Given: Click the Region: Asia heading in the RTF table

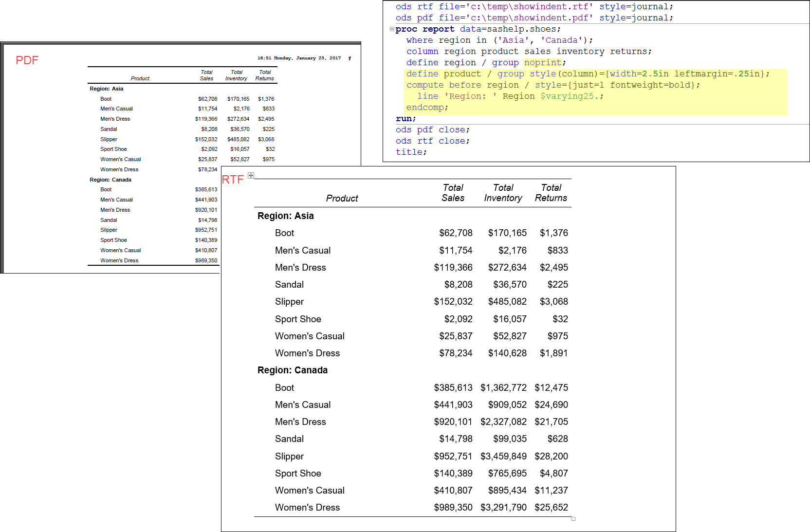Looking at the screenshot, I should click(285, 216).
